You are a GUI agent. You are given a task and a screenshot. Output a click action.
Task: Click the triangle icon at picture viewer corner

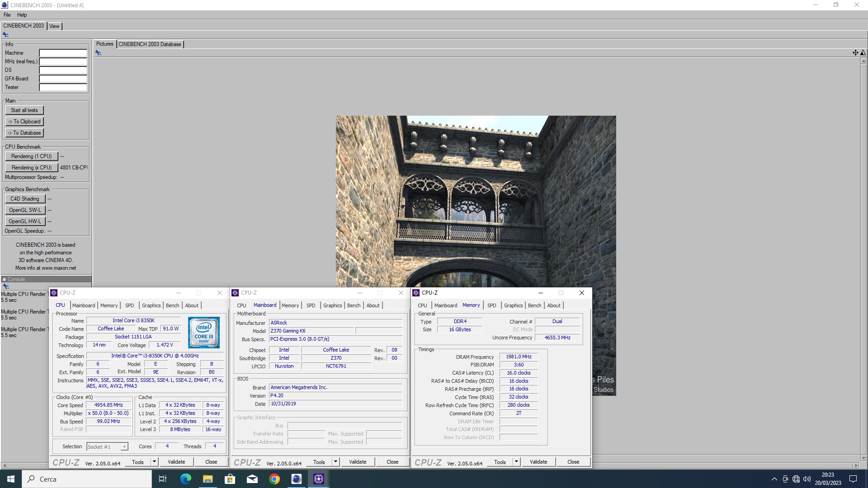863,53
